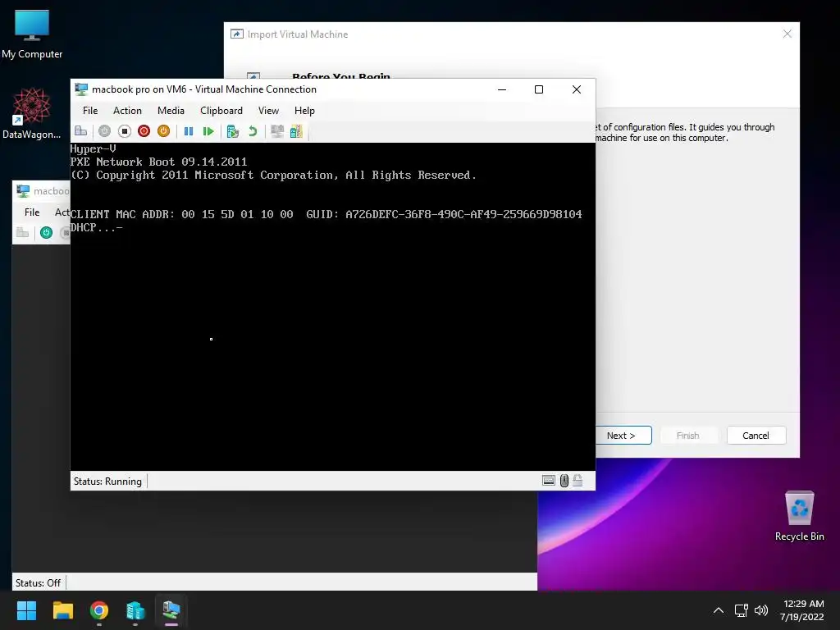Click the lock icon in the status bar
Viewport: 840px width, 630px height.
coord(577,480)
